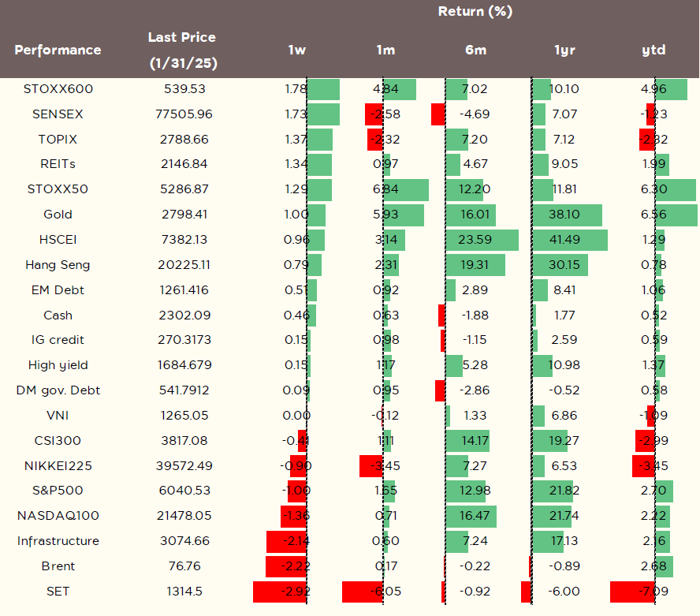The height and width of the screenshot is (616, 700).
Task: Click TOPIX 1yr return 7.12
Action: 564,140
